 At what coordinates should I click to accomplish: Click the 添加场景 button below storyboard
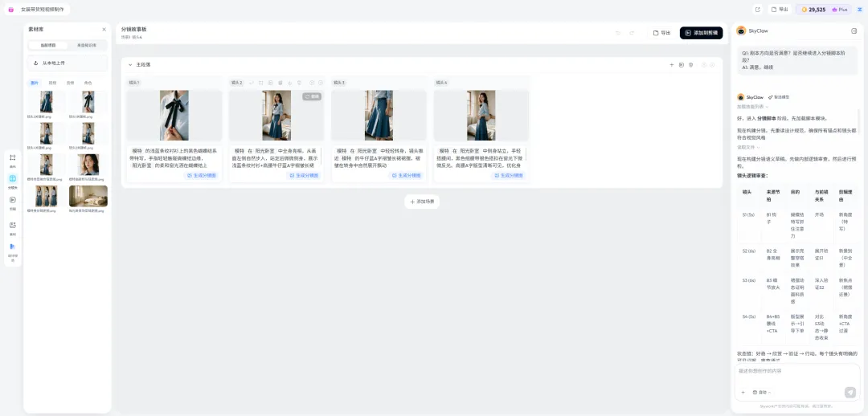click(422, 202)
